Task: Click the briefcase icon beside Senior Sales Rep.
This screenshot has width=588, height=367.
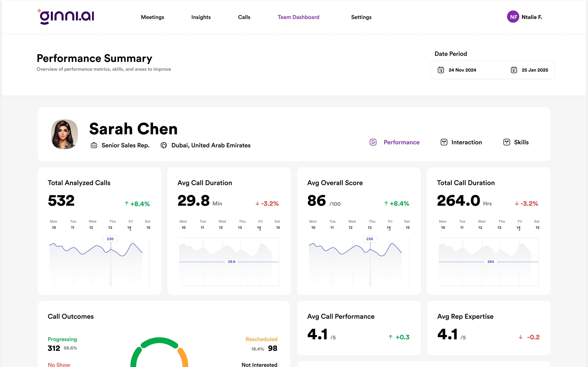Action: coord(94,145)
